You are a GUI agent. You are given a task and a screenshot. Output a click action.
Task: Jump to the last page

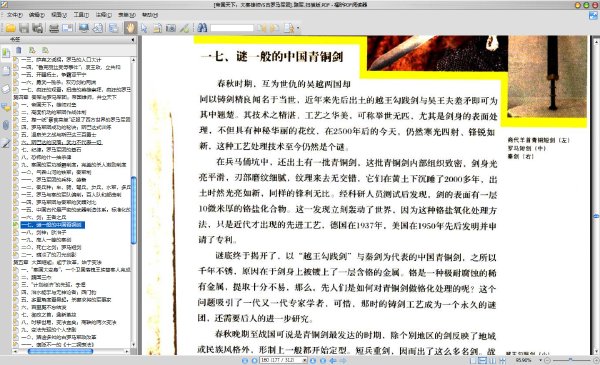(323, 360)
